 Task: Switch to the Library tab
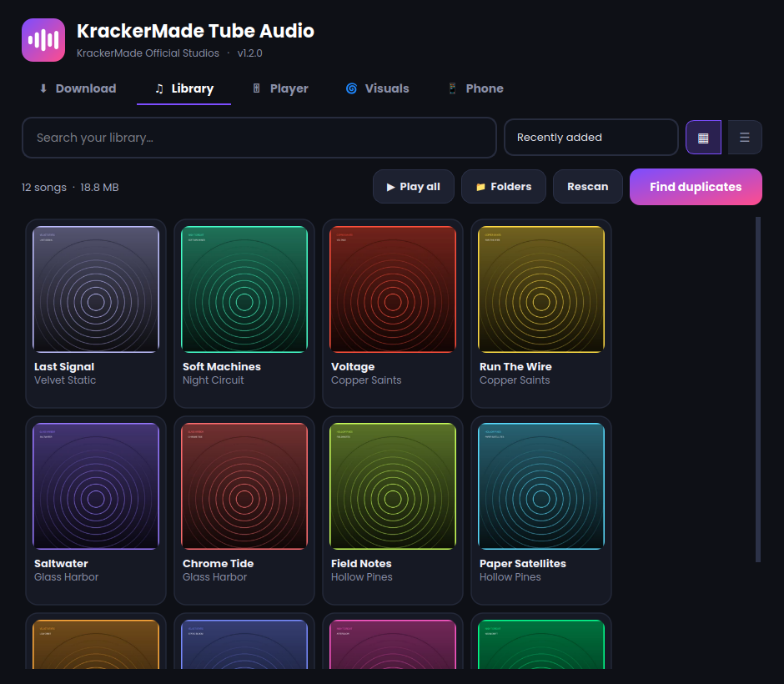coord(183,88)
